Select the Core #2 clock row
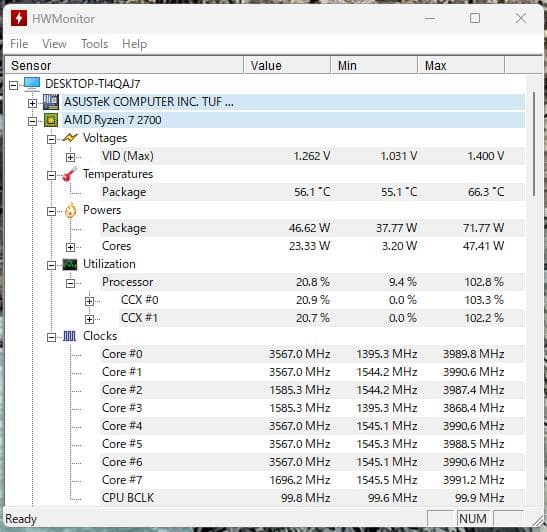The image size is (547, 532). tap(312, 390)
